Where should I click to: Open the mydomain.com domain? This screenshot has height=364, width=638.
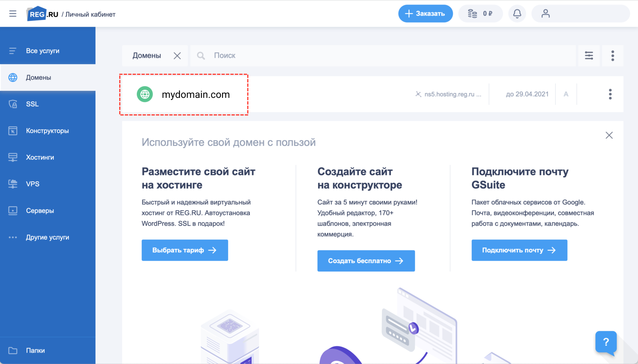point(195,95)
